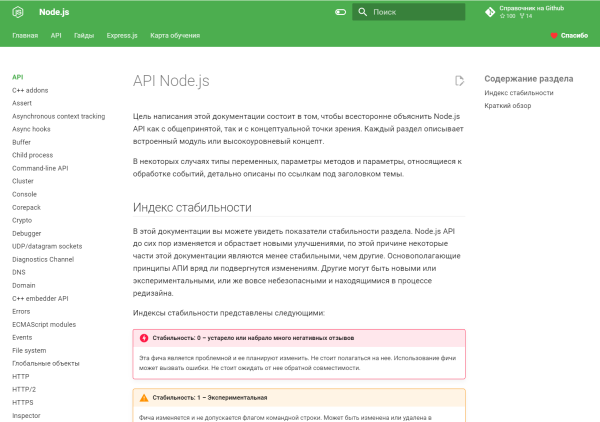Open the Главная tab
Screen dimensions: 600x422
pos(25,36)
